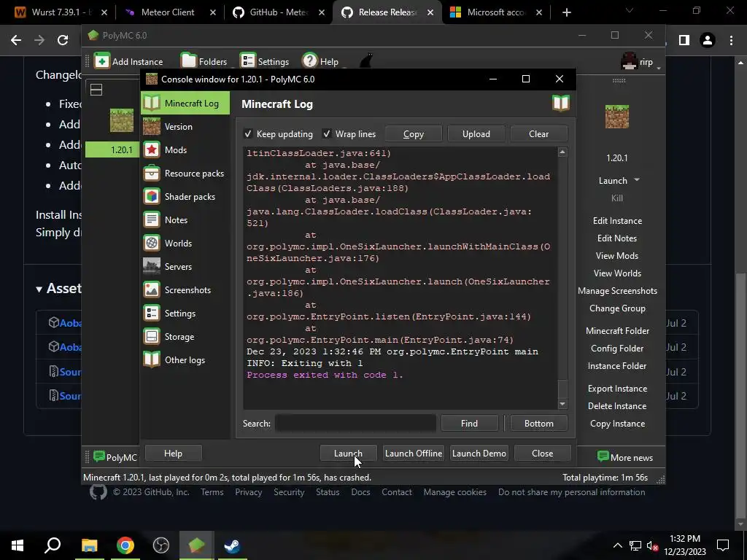Open PolyMC Settings from toolbar
Screen dimensions: 747x560
[x=264, y=61]
